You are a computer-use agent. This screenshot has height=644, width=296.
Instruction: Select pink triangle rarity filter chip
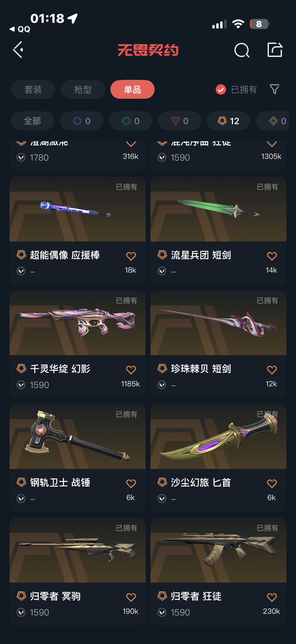[x=180, y=121]
